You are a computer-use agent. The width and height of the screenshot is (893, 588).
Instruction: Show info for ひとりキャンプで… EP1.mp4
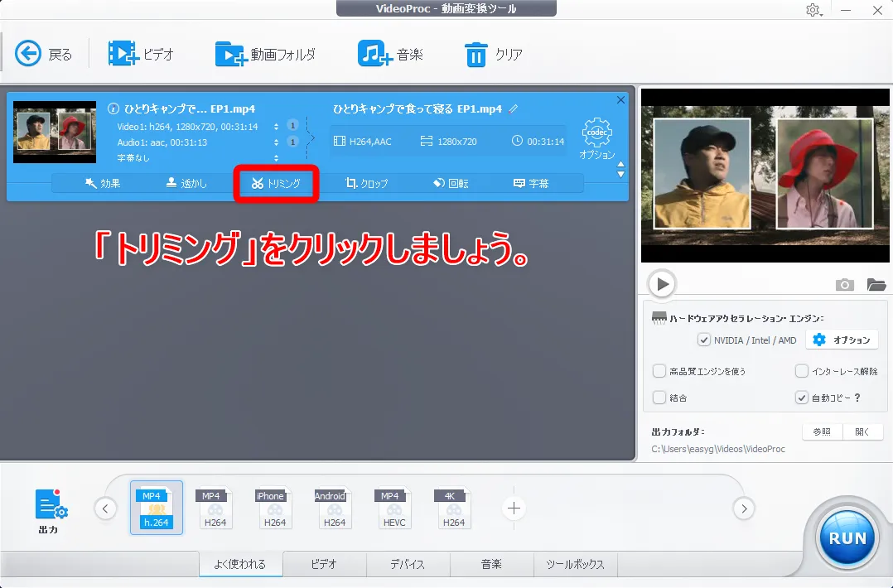point(113,108)
